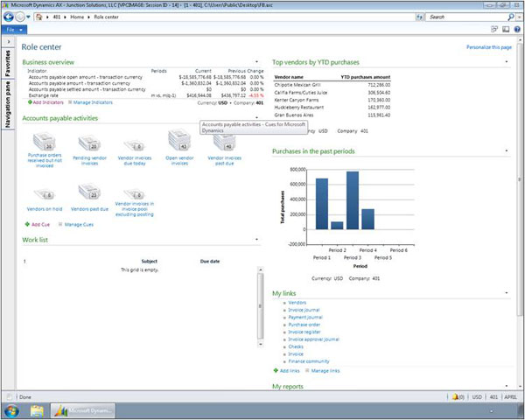Image resolution: width=525 pixels, height=420 pixels.
Task: Open the Favorites side tab
Action: [8, 63]
